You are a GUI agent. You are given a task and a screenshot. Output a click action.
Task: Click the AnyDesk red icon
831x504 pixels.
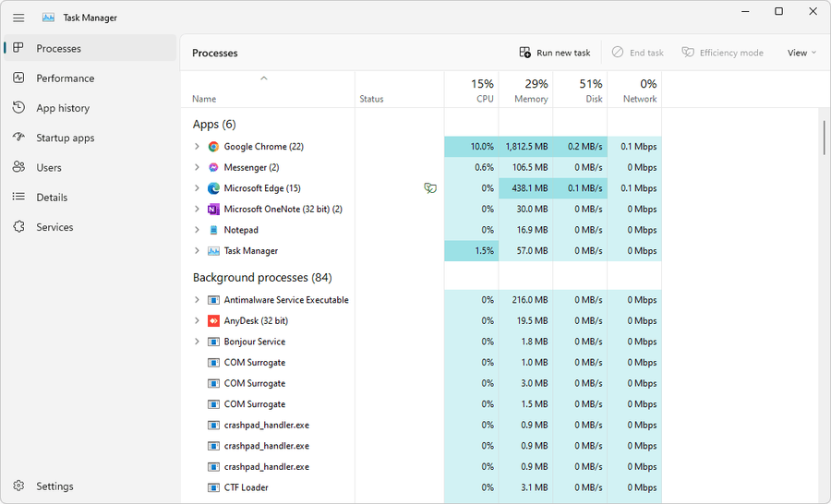click(213, 320)
